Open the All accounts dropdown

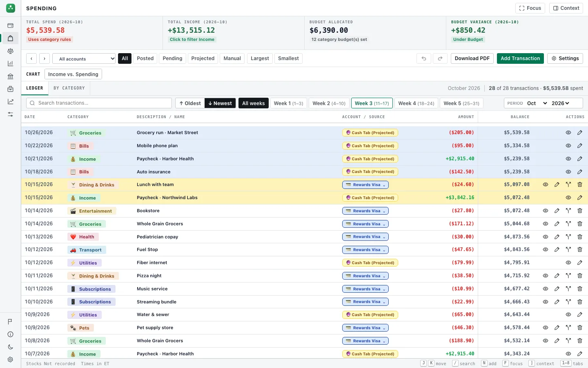tap(85, 58)
